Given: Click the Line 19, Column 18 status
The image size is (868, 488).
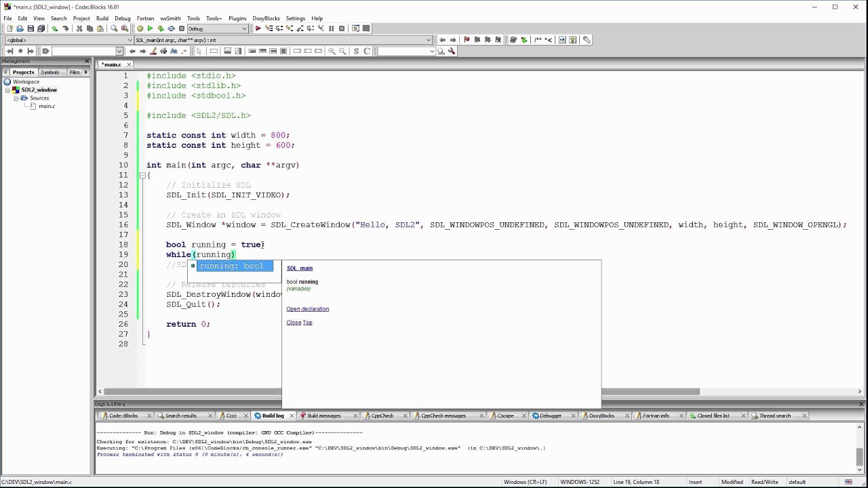Looking at the screenshot, I should [636, 482].
